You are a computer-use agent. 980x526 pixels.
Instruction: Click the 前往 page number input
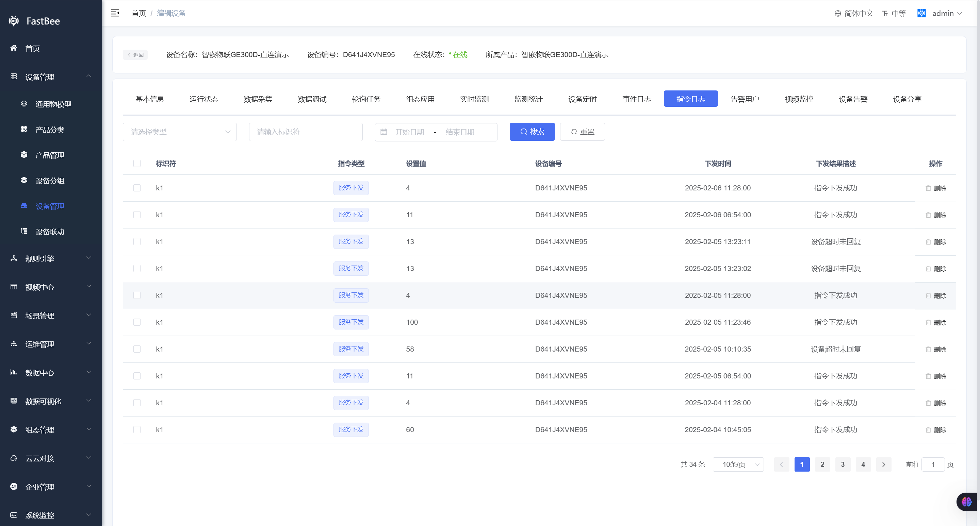933,464
